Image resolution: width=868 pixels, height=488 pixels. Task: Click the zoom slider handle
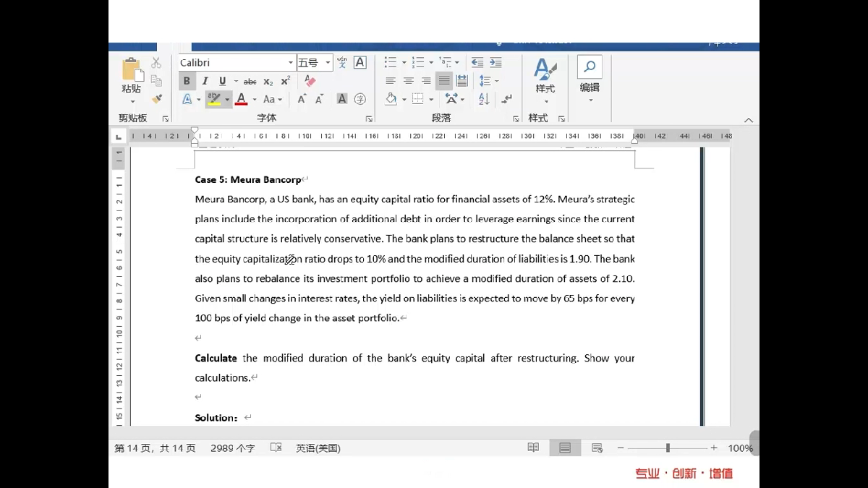pyautogui.click(x=668, y=448)
